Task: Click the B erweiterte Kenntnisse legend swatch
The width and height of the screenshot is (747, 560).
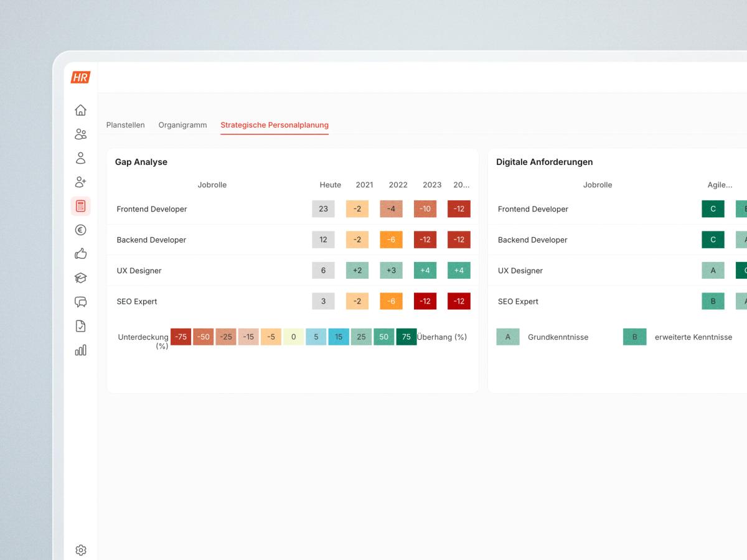Action: coord(635,337)
